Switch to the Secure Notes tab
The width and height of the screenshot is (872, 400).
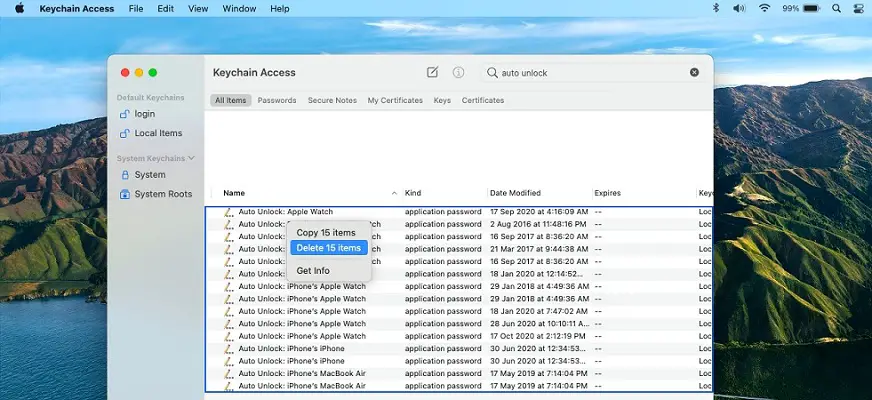[x=332, y=100]
